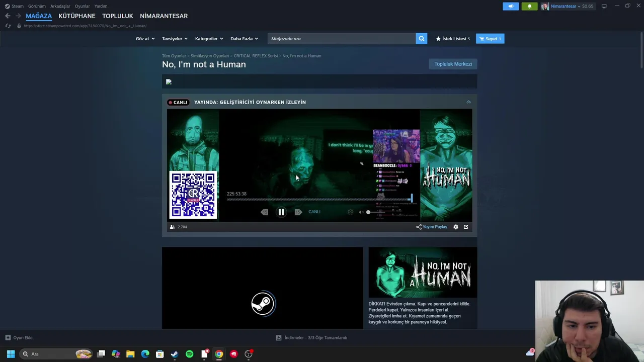The height and width of the screenshot is (362, 644).
Task: Skip broadcast forward 15 seconds
Action: click(298, 212)
